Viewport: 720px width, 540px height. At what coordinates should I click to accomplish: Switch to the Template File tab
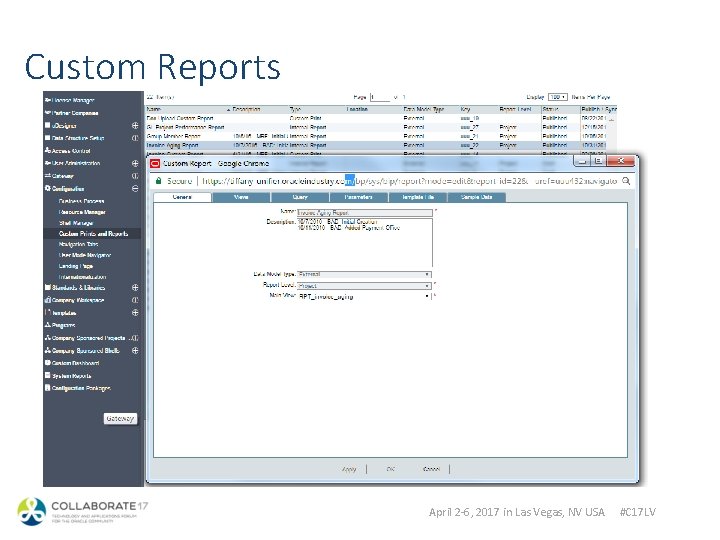[x=417, y=197]
